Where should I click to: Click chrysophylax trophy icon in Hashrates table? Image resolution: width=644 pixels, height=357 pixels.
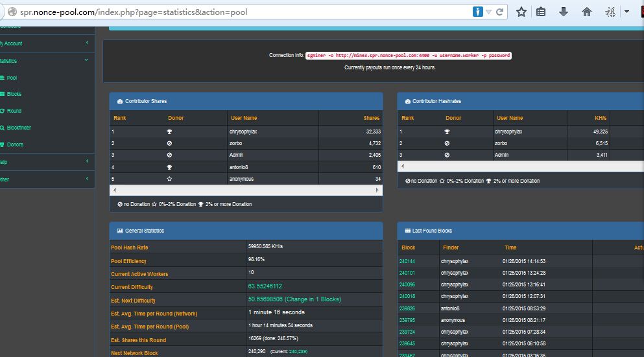[447, 132]
